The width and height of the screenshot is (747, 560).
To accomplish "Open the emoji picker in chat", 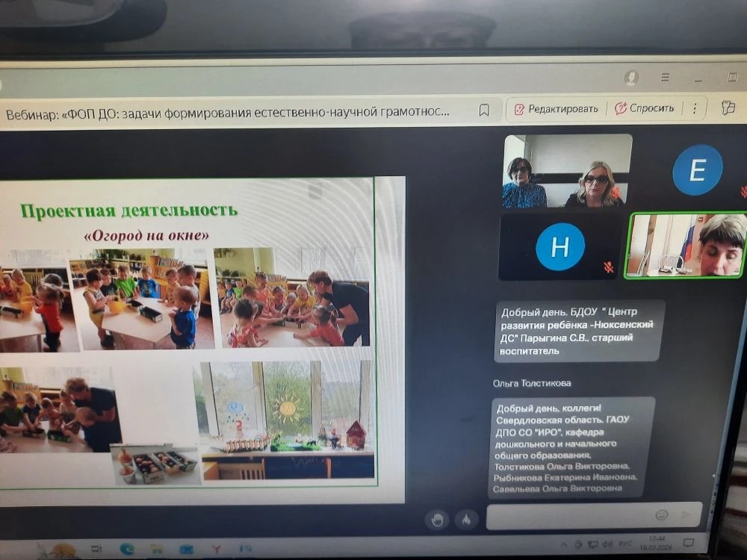I will click(661, 514).
